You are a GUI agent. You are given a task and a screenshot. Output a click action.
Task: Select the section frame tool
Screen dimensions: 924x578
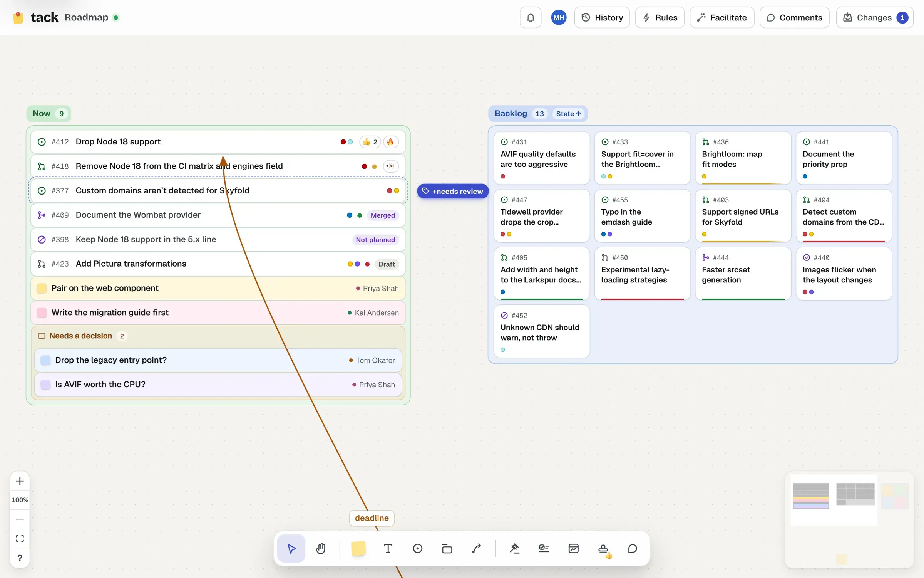(447, 548)
